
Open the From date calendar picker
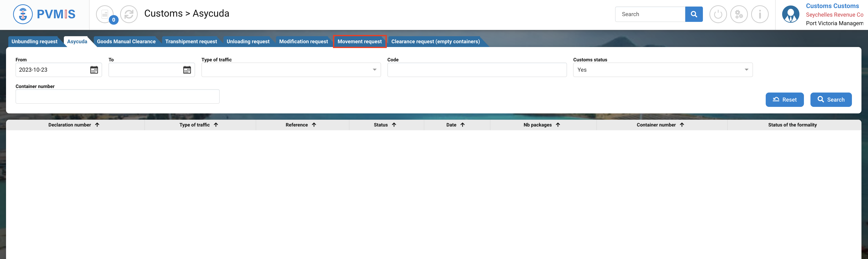(94, 70)
